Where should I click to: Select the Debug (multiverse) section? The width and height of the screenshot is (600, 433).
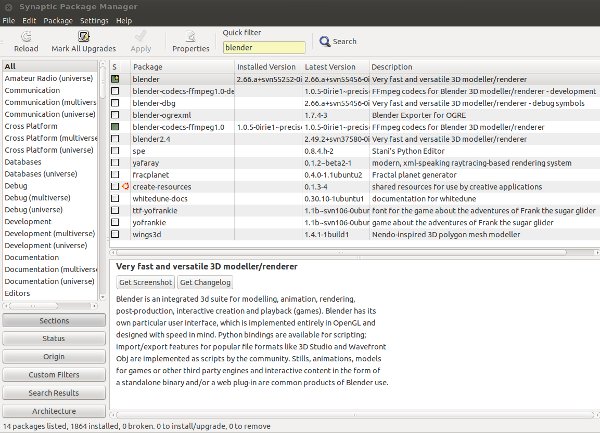coord(50,198)
